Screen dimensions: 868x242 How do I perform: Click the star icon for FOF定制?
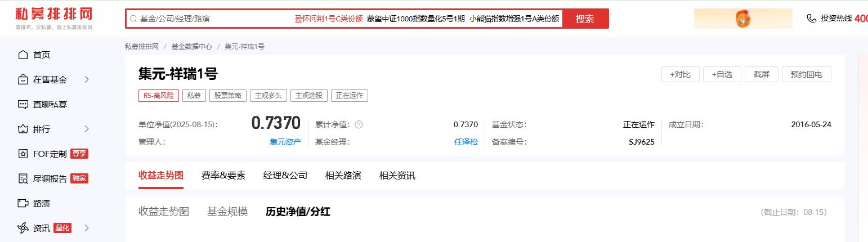click(x=23, y=154)
